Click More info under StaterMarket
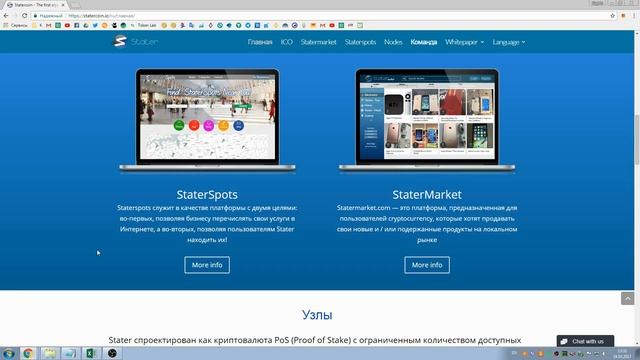640x360 pixels. (x=427, y=265)
